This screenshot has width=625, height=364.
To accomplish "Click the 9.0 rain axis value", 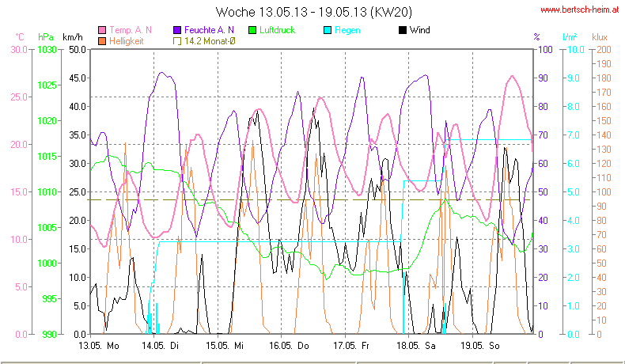I will [574, 78].
